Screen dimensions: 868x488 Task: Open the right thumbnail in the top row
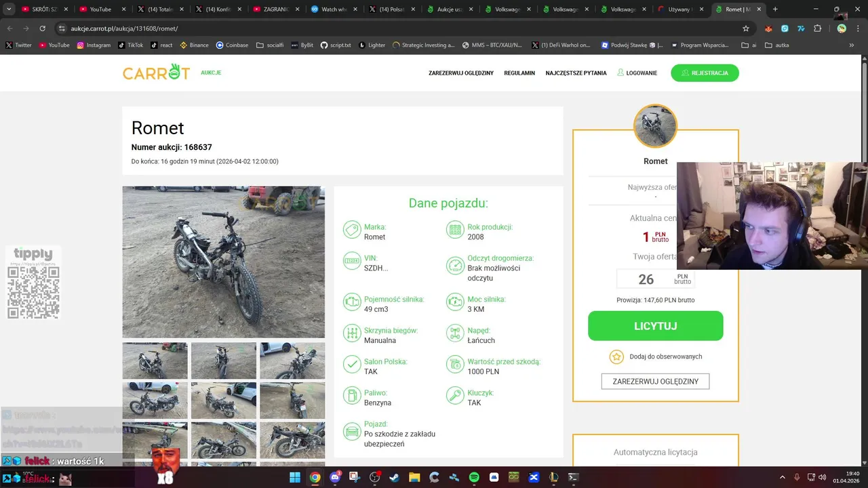[292, 361]
